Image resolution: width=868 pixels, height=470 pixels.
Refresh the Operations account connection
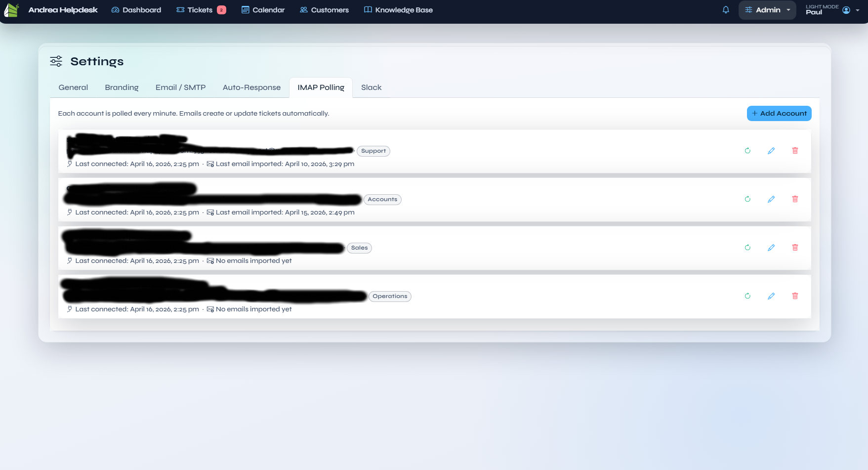click(747, 296)
